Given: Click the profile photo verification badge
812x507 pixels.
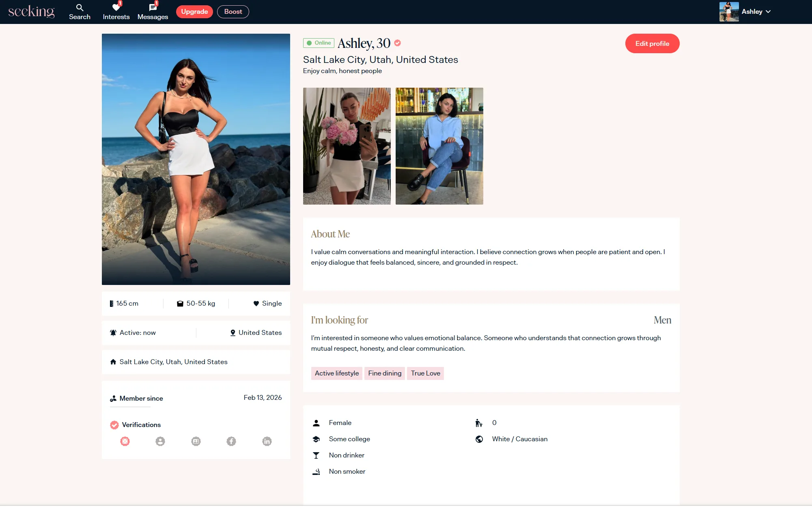Looking at the screenshot, I should coord(160,441).
